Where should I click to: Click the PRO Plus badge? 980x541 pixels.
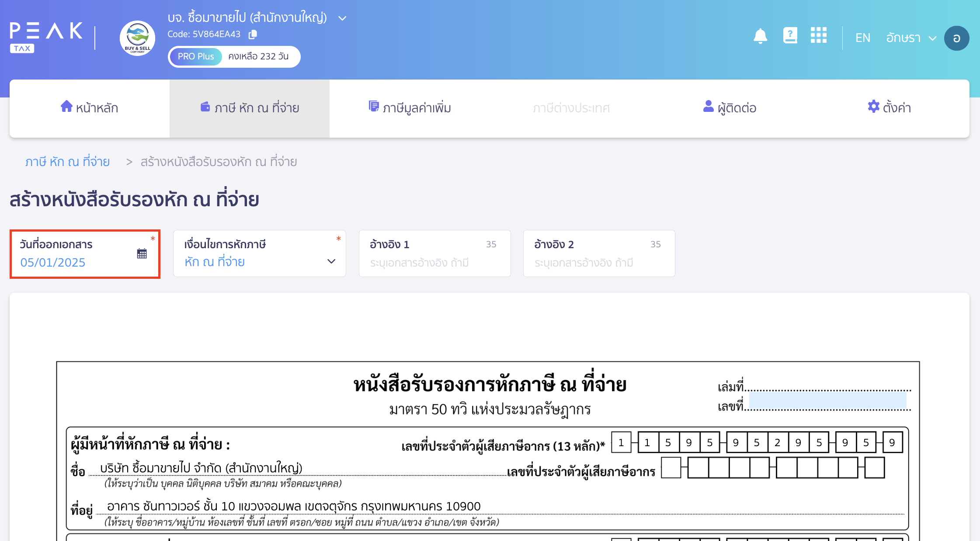[195, 56]
